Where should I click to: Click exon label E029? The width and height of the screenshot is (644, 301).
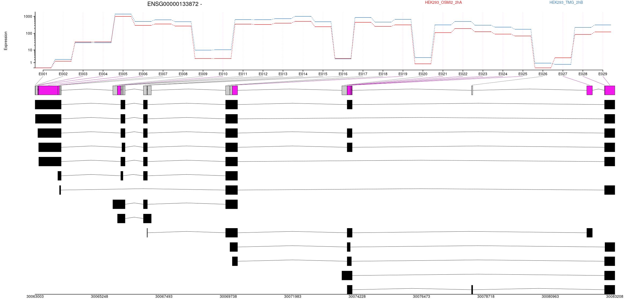coord(603,74)
